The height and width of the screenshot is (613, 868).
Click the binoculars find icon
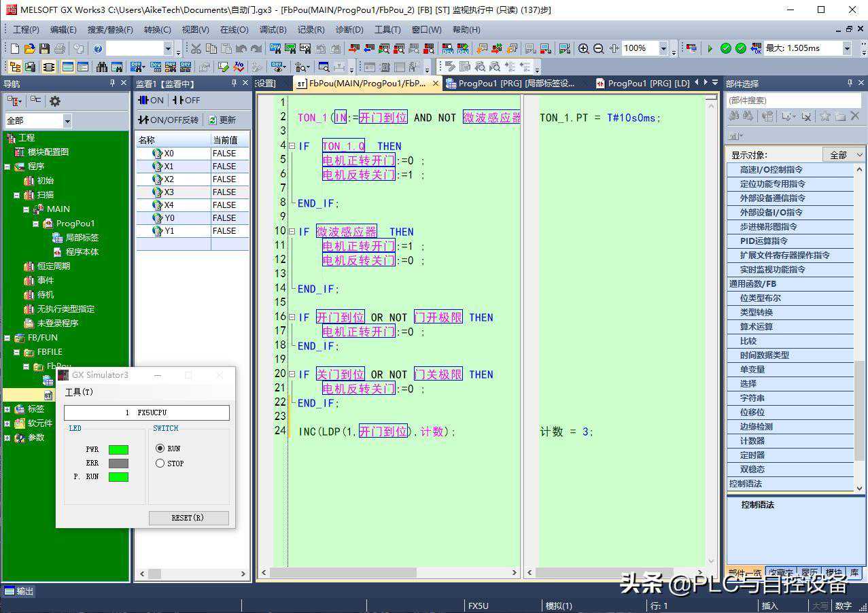102,67
